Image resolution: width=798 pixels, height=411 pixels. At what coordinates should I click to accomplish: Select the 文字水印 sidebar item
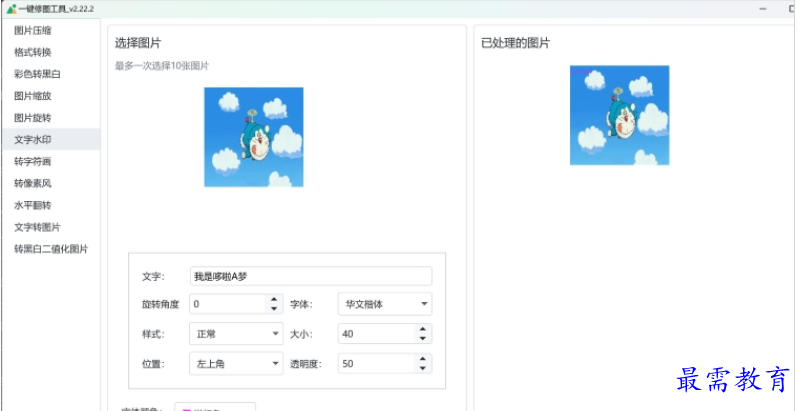(50, 140)
